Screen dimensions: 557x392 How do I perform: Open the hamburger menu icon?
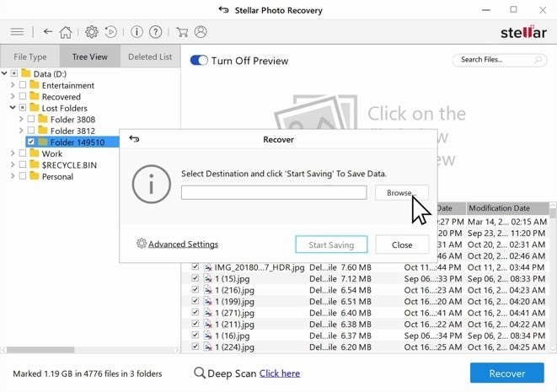click(x=17, y=32)
